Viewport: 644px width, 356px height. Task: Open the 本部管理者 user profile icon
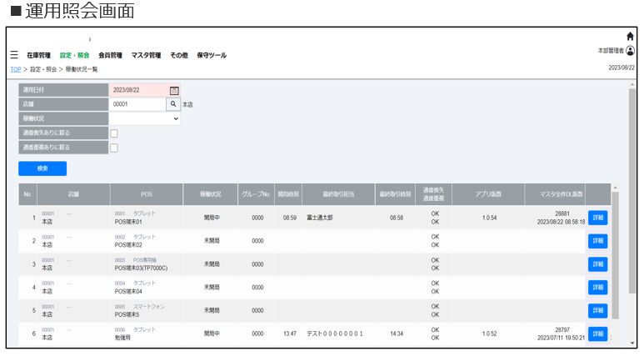630,51
